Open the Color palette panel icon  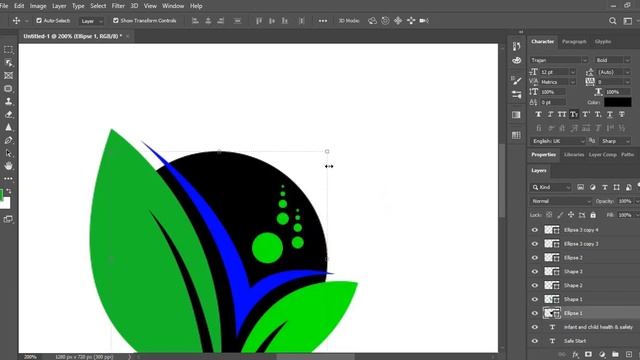(x=516, y=60)
